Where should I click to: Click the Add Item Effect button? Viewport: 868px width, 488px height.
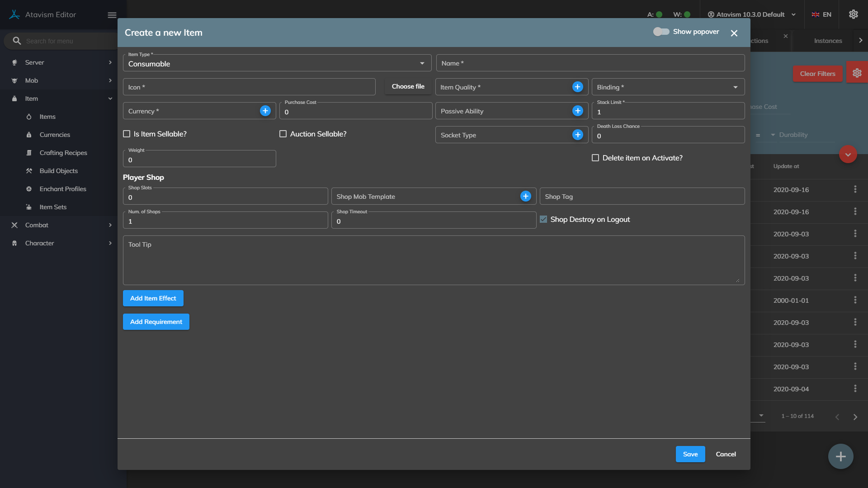pyautogui.click(x=153, y=298)
